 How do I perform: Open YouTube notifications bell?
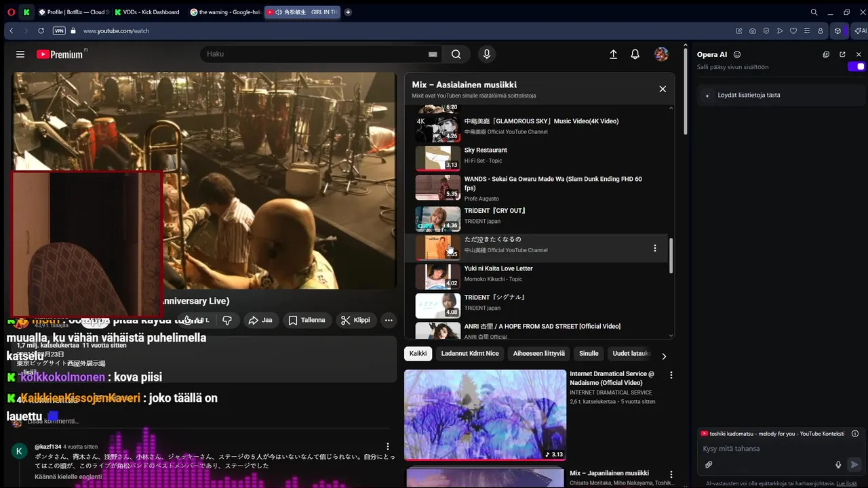(x=635, y=54)
